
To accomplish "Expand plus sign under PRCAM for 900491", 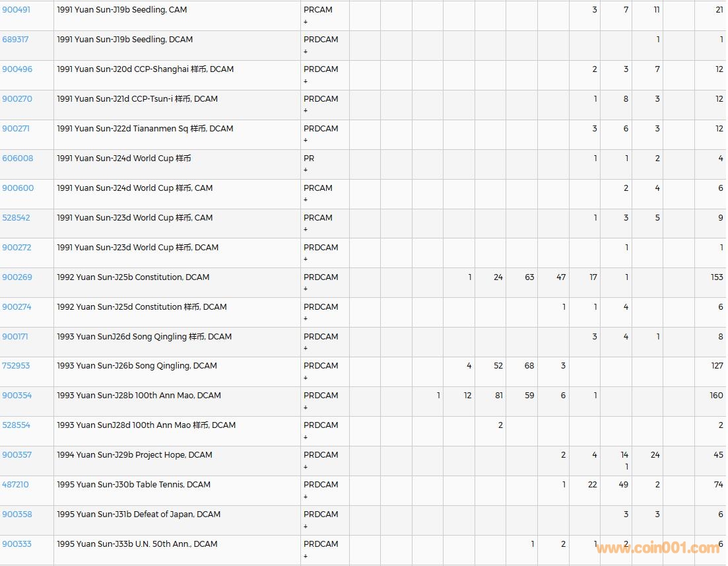I will point(306,22).
